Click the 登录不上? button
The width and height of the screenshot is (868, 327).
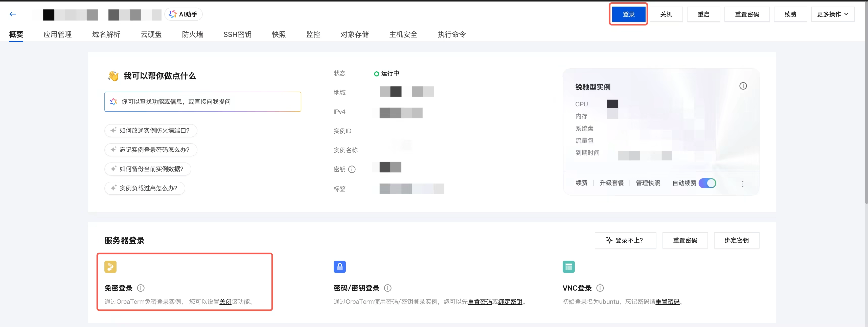coord(625,240)
